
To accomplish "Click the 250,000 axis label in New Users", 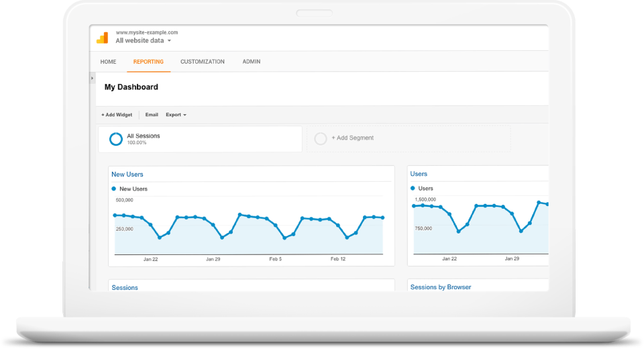I will coord(125,229).
